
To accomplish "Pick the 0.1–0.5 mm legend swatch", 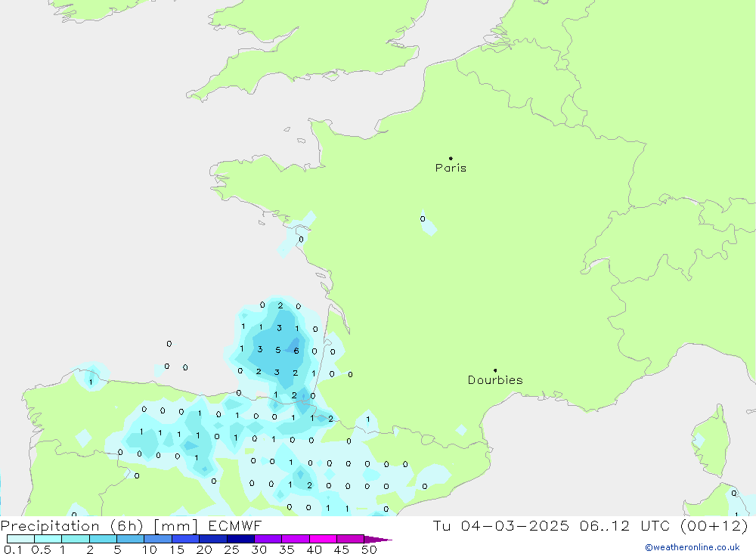I will point(20,539).
